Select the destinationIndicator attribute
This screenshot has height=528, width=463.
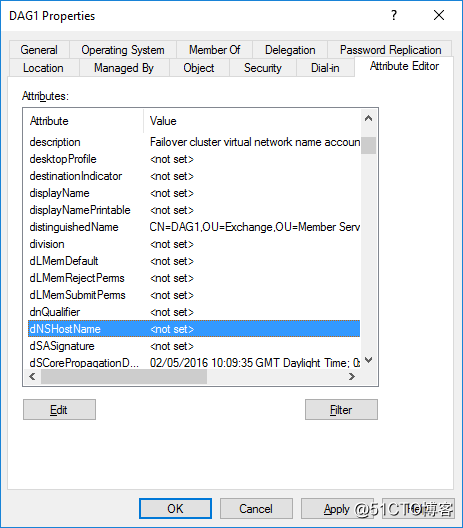194,176
